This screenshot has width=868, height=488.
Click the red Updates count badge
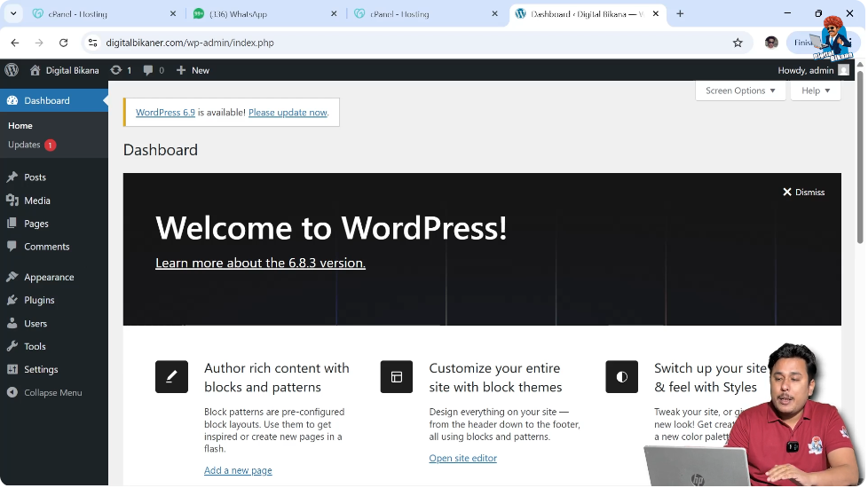coord(50,145)
